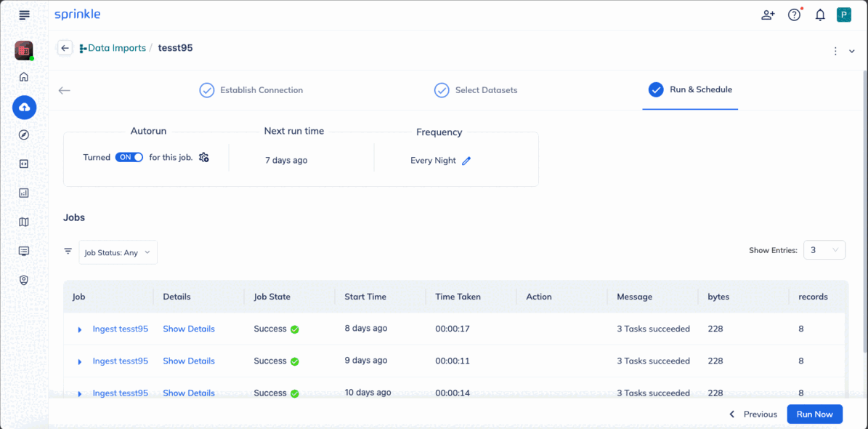Open autorun settings gear icon
Viewport: 868px width, 429px height.
tap(203, 157)
